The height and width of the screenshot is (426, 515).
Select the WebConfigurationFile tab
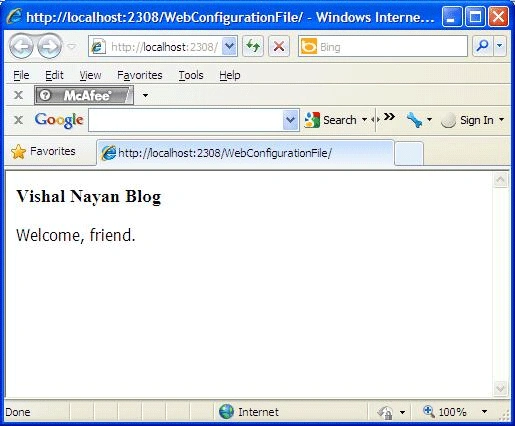(x=245, y=153)
